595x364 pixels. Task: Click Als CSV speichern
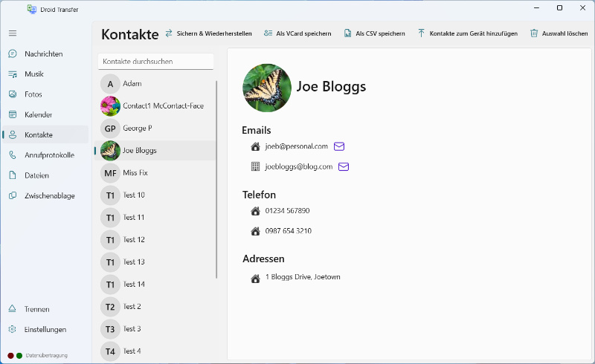[x=375, y=33]
